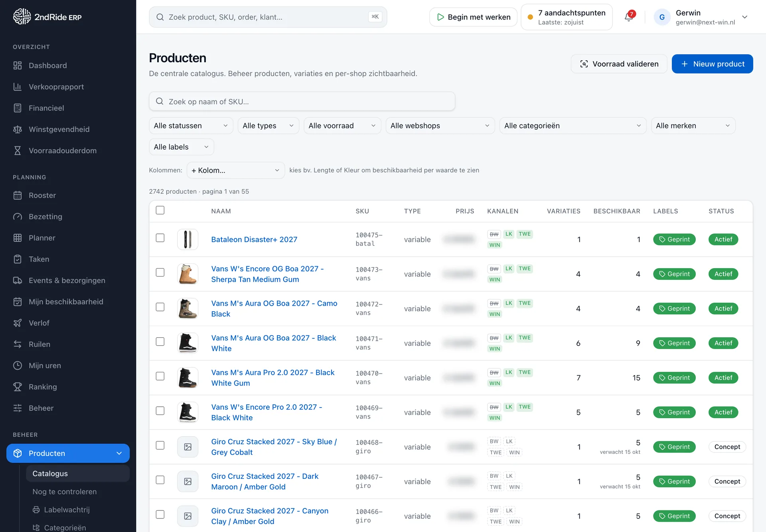Click the Concept status of Giro Sky Blue
The image size is (766, 532).
727,447
